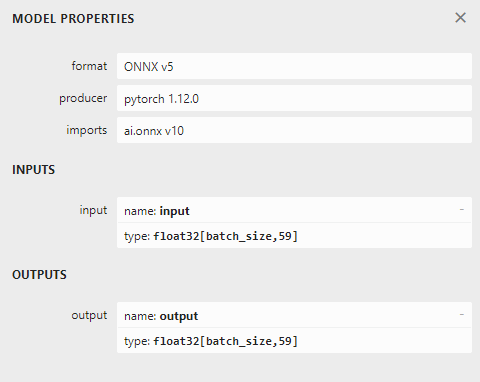Screen dimensions: 480x382
Task: Click the MODEL PROPERTIES title
Action: point(73,19)
